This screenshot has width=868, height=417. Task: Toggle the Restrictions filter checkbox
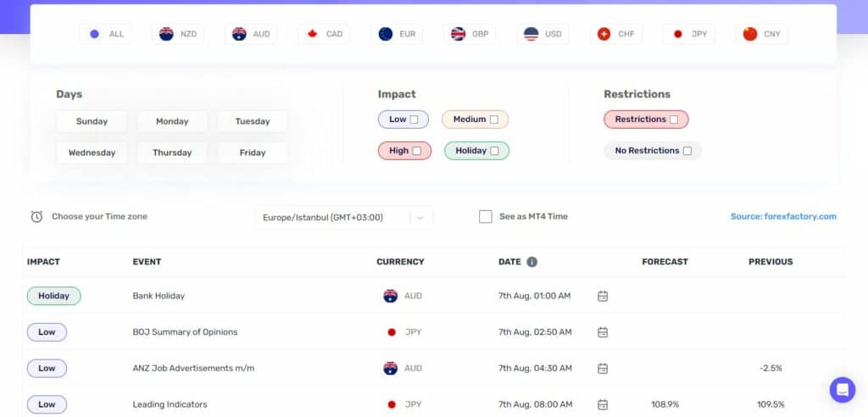point(674,119)
